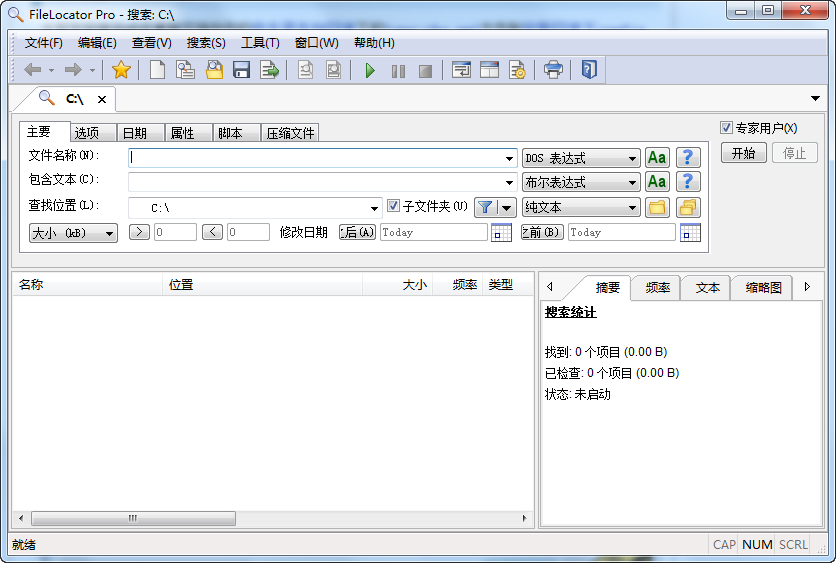Open the settings document gear icon

coord(517,70)
